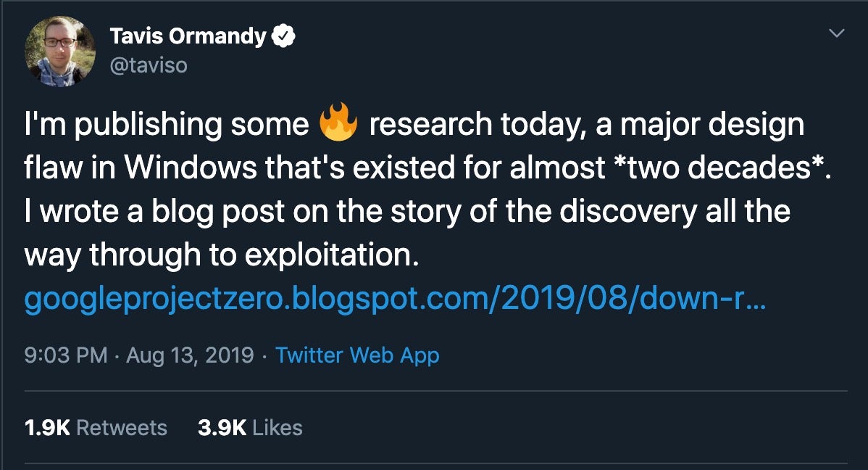
Task: View the Retweets label list
Action: [x=122, y=428]
